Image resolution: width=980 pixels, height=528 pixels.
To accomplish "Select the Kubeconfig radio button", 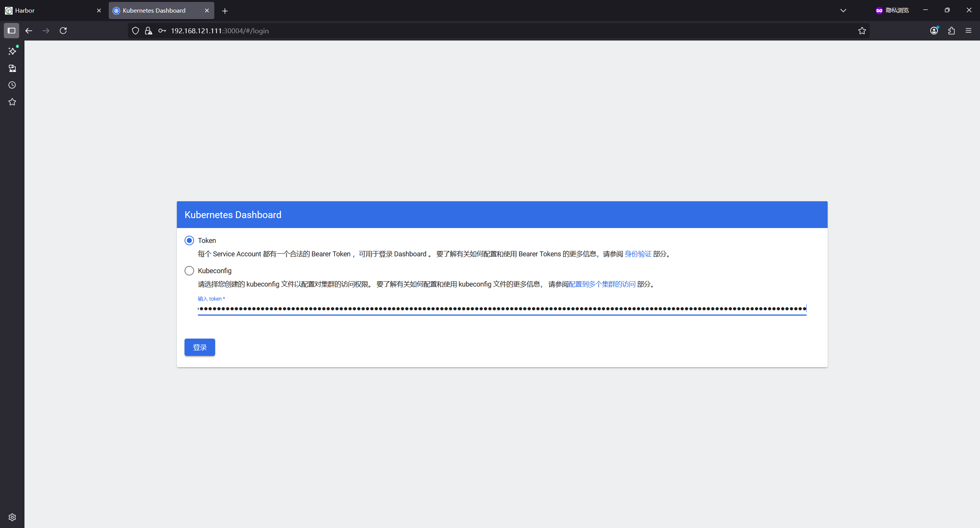I will pyautogui.click(x=189, y=271).
